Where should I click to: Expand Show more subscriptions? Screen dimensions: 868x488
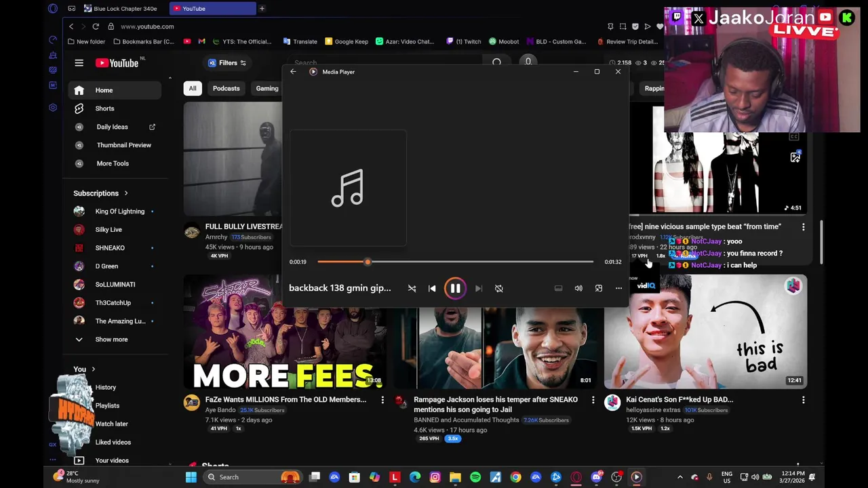115,340
